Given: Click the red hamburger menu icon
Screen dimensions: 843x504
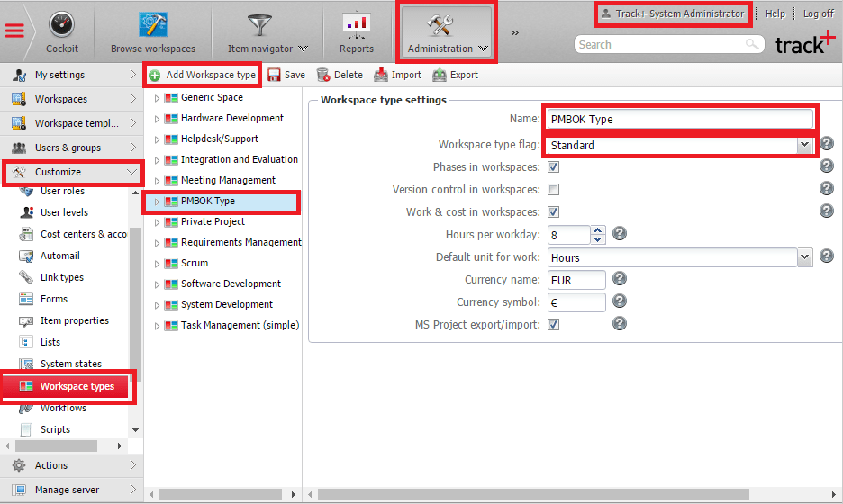Looking at the screenshot, I should pos(14,31).
